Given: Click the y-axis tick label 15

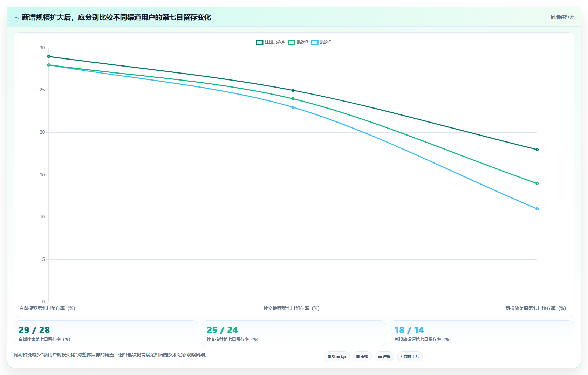Looking at the screenshot, I should point(42,175).
